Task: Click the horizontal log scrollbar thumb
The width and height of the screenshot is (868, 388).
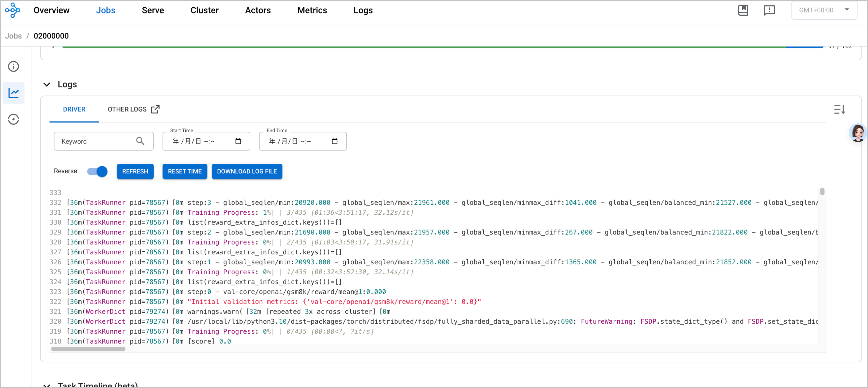Action: 88,349
